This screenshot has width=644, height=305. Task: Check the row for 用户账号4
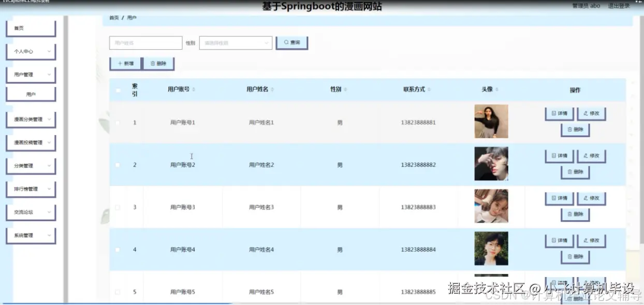[x=118, y=250]
